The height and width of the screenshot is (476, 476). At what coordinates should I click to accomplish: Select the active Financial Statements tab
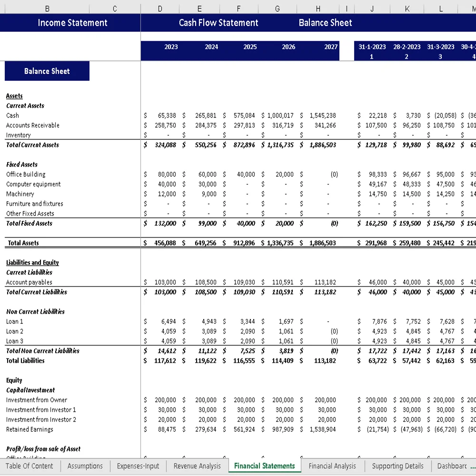(x=264, y=466)
